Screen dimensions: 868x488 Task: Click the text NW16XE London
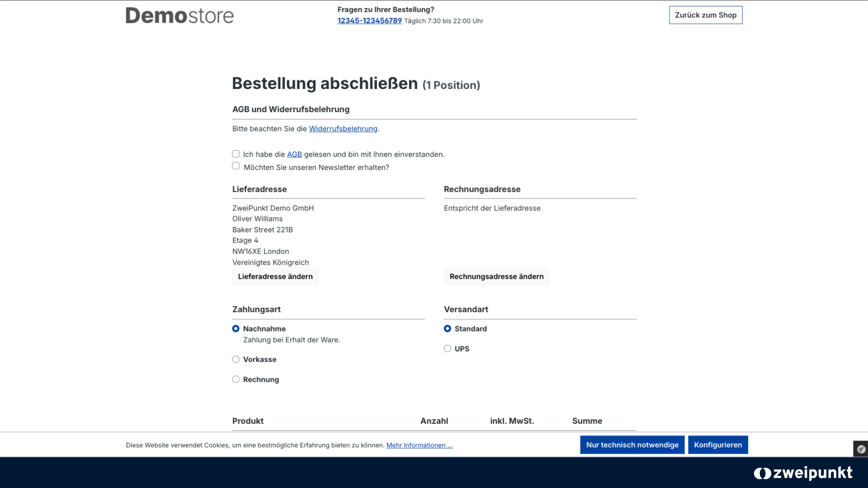tap(261, 251)
